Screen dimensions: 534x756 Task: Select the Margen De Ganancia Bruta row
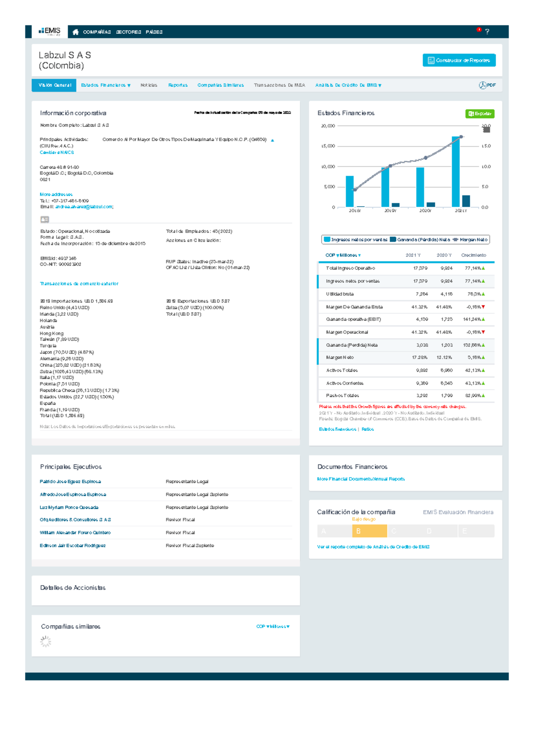click(406, 307)
